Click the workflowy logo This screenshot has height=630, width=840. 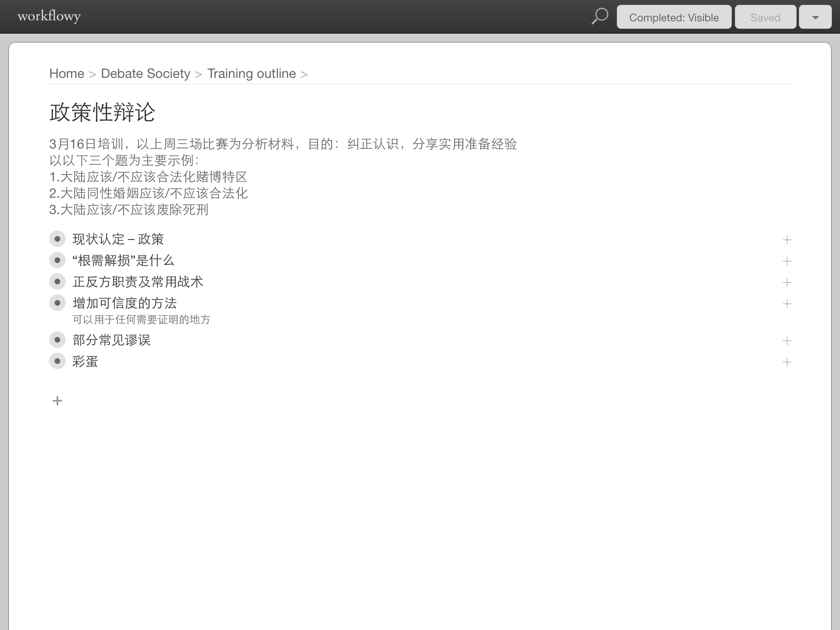(49, 16)
